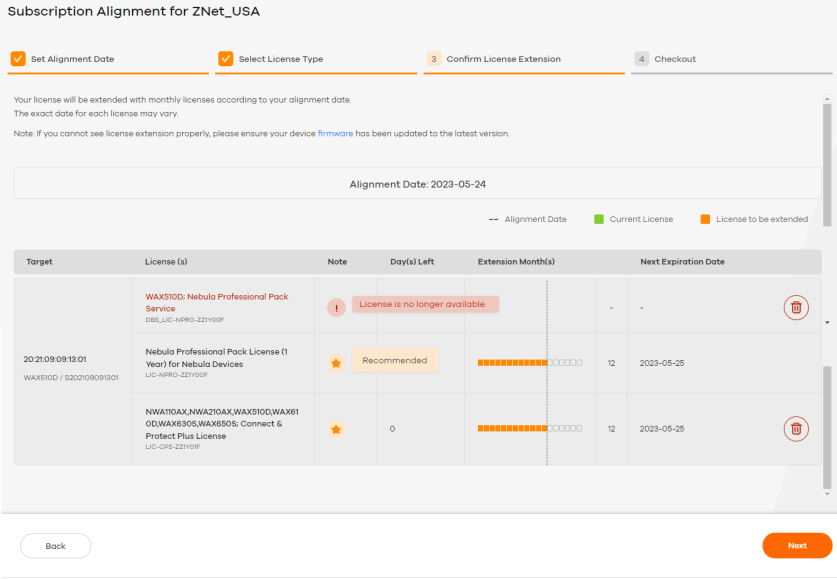Click the DBS_LIC-NPRO-ZZ1Y00F license code
The height and width of the screenshot is (579, 837).
[185, 320]
